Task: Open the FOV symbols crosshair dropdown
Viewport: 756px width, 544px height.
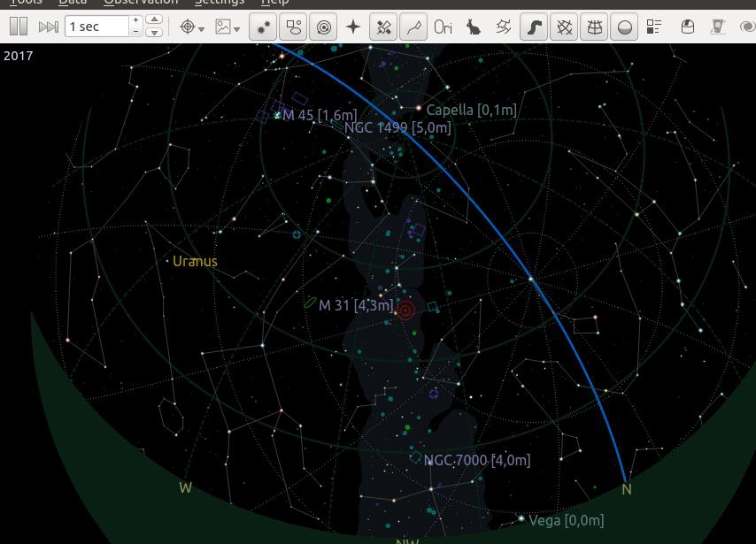Action: 191,27
